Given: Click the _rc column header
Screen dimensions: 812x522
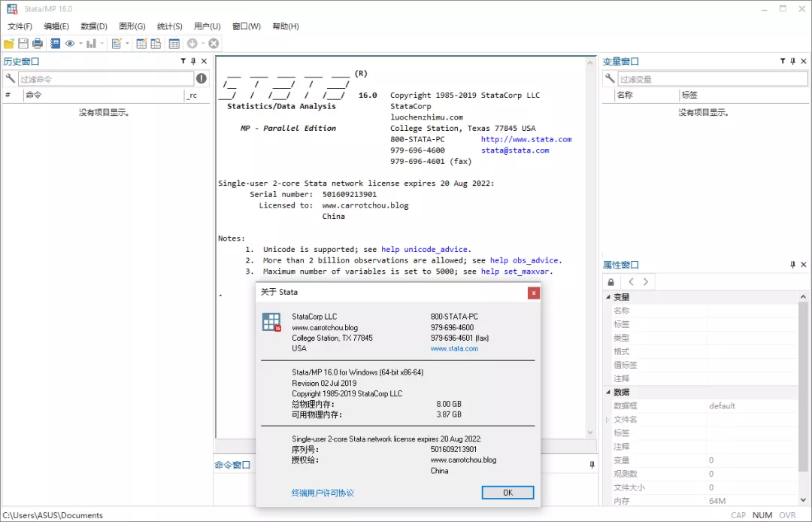Looking at the screenshot, I should click(197, 95).
